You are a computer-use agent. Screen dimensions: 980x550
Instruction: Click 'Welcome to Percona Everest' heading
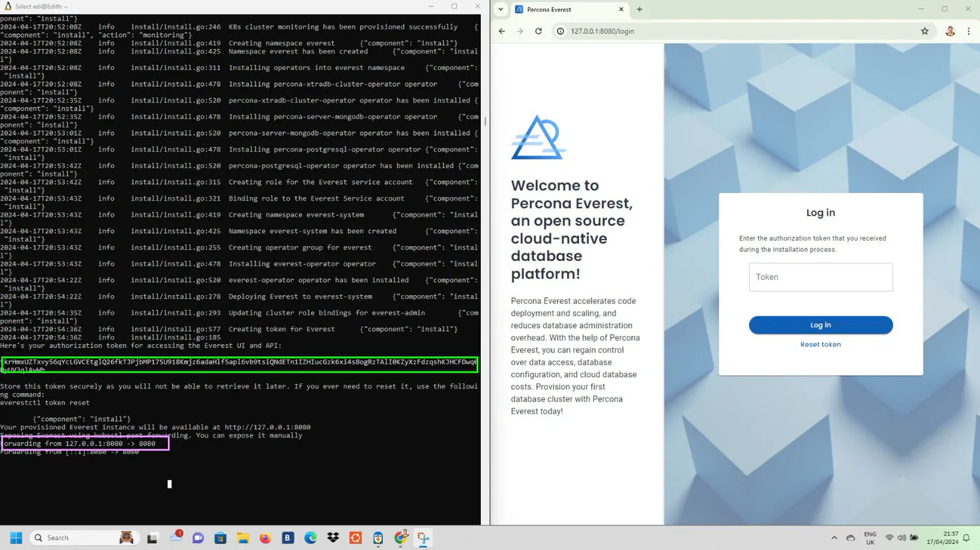(572, 230)
